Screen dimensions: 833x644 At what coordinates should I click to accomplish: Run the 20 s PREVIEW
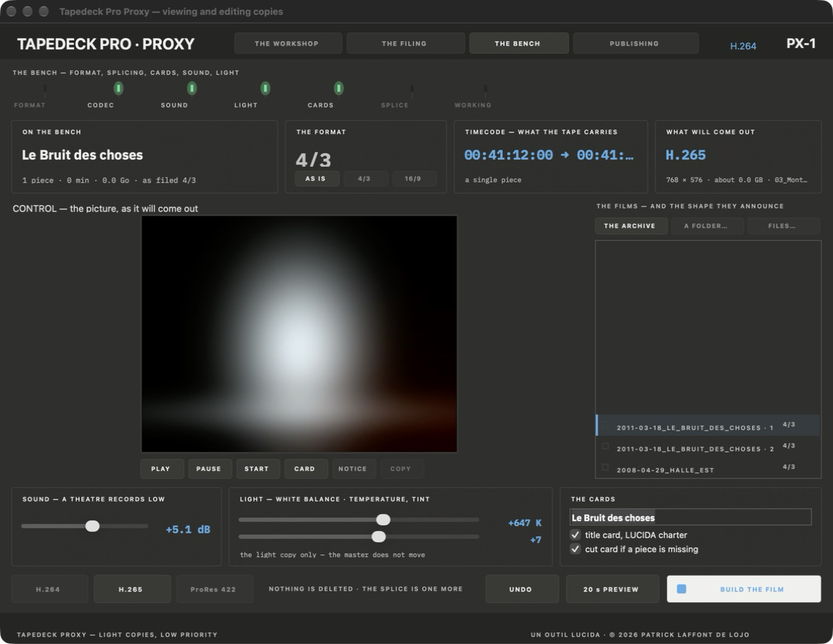click(612, 589)
